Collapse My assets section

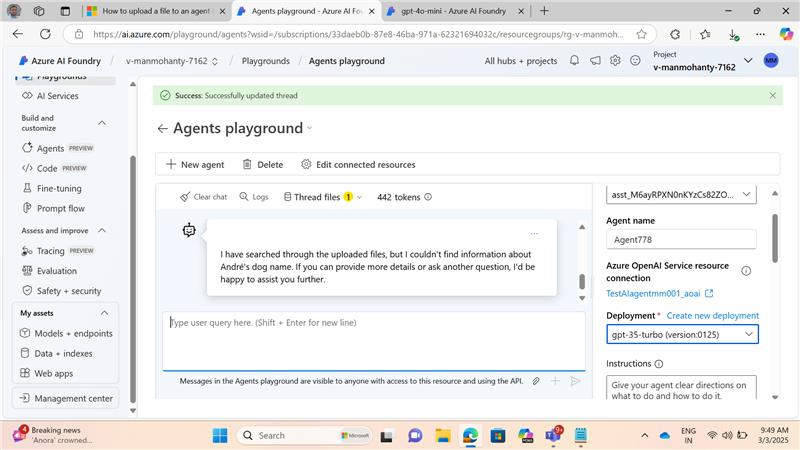click(x=105, y=313)
